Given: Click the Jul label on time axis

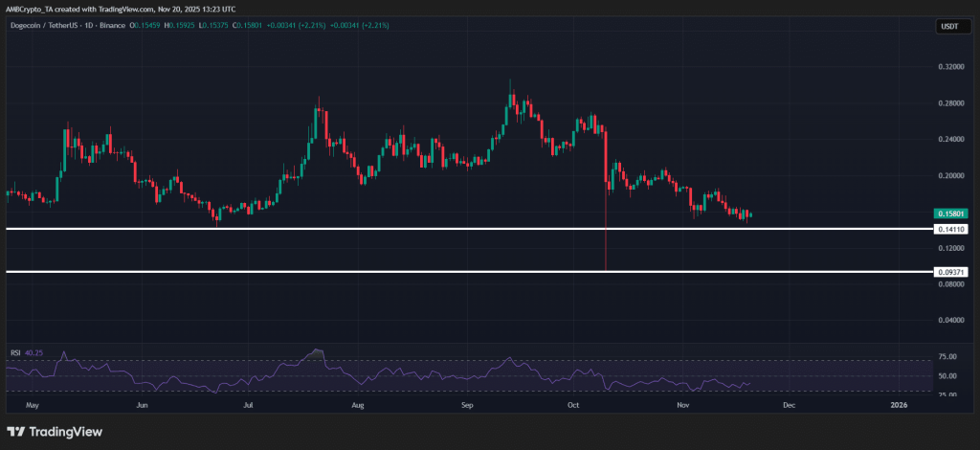Looking at the screenshot, I should tap(248, 406).
